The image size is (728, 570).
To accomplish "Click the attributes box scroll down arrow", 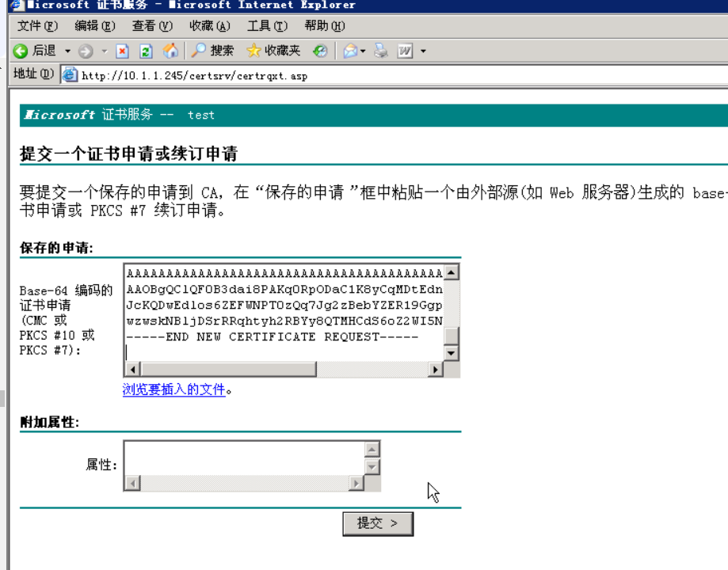I will 372,467.
